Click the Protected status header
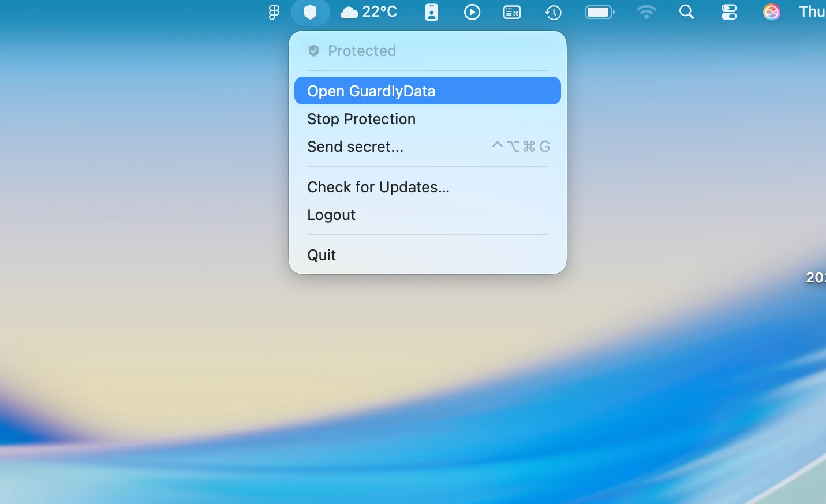 pyautogui.click(x=352, y=51)
